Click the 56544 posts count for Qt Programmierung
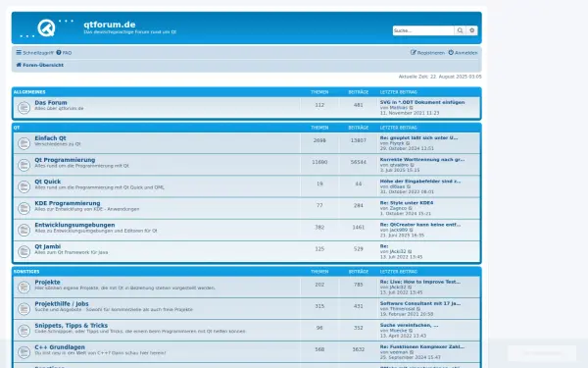This screenshot has height=368, width=588. coord(359,162)
